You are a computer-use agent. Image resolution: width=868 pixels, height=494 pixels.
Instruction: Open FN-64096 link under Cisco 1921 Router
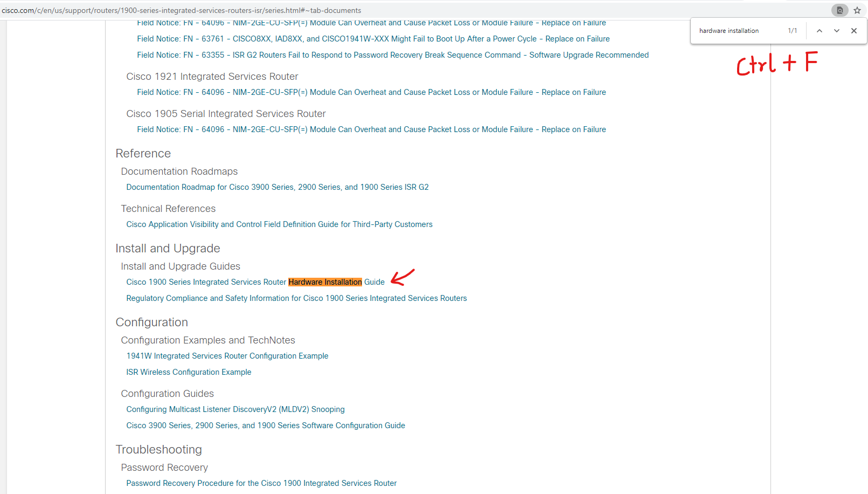click(371, 92)
